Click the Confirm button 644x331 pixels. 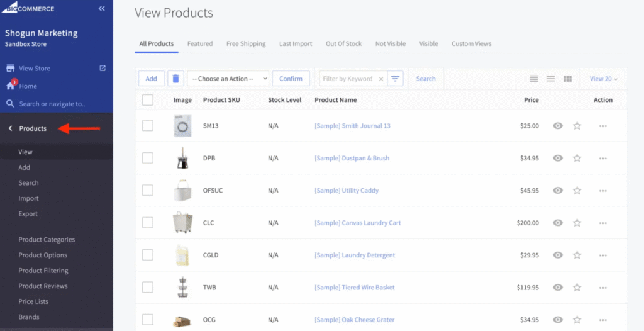coord(291,79)
